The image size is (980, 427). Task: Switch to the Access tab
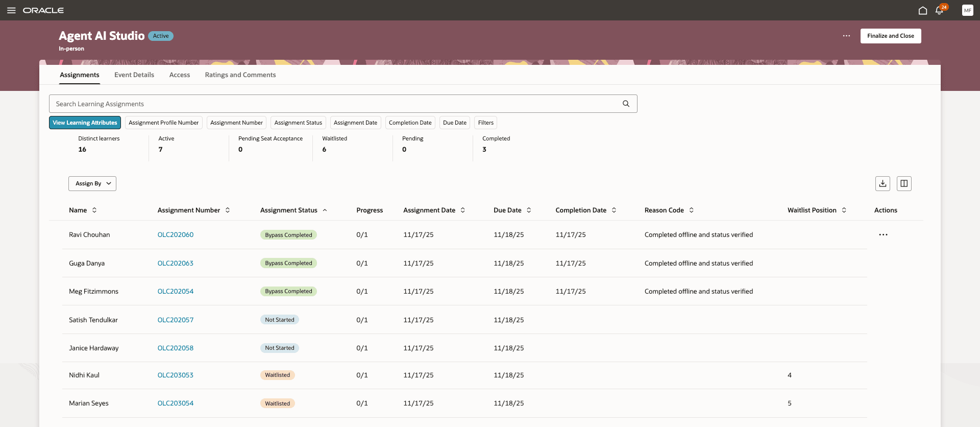(x=180, y=75)
